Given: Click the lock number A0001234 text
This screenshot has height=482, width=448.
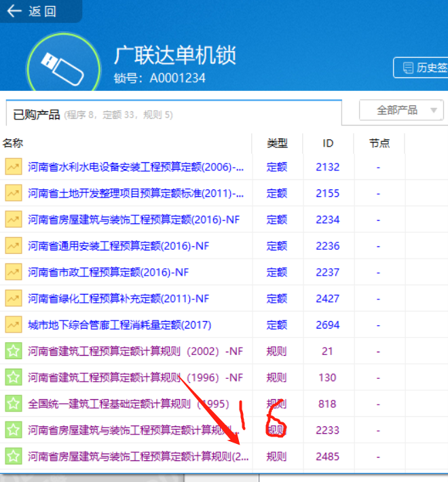Looking at the screenshot, I should coord(177,78).
